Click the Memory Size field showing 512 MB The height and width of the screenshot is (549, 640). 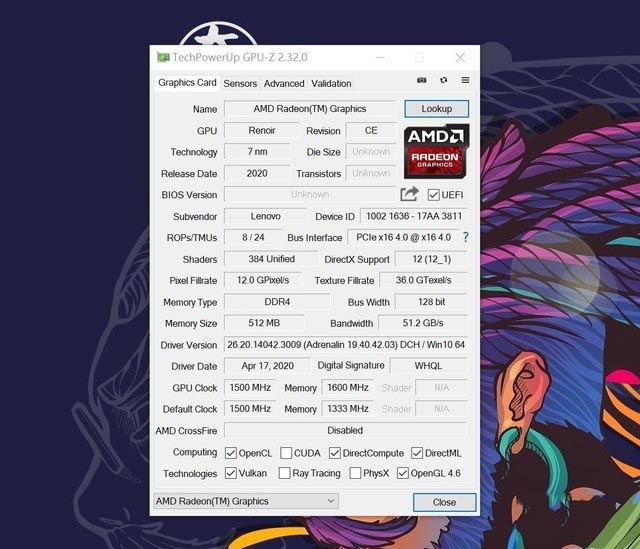(x=264, y=323)
